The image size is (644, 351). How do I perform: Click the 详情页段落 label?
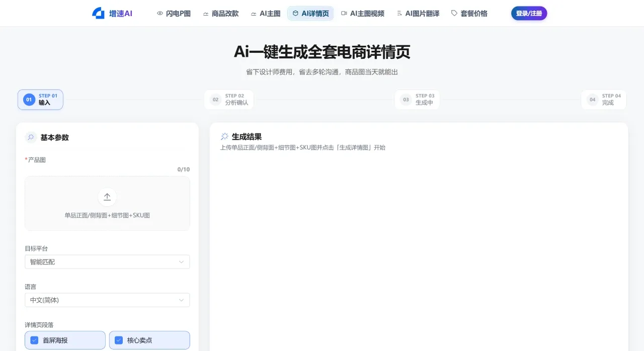(40, 325)
